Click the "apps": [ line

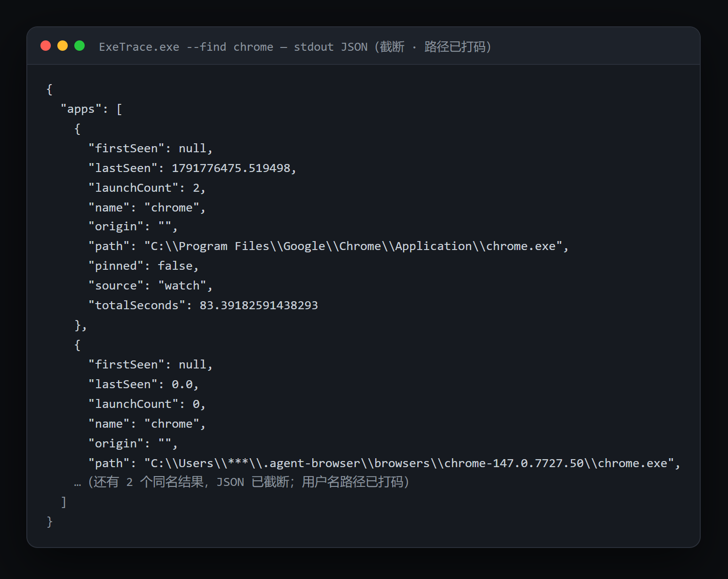click(91, 109)
